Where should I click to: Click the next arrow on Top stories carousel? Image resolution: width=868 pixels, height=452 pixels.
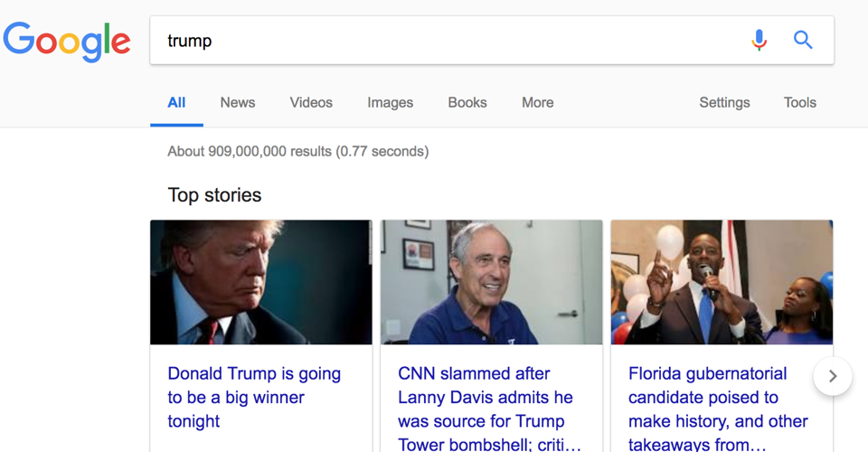pyautogui.click(x=833, y=376)
